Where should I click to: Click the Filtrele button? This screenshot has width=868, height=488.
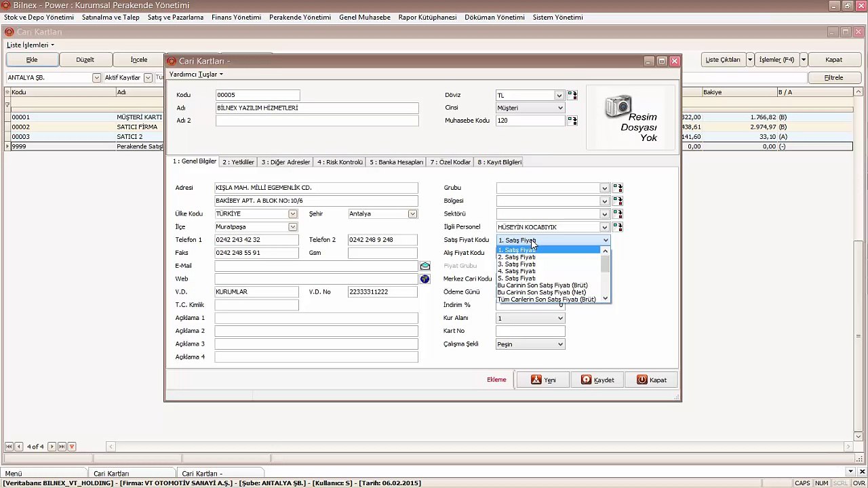[x=834, y=77]
